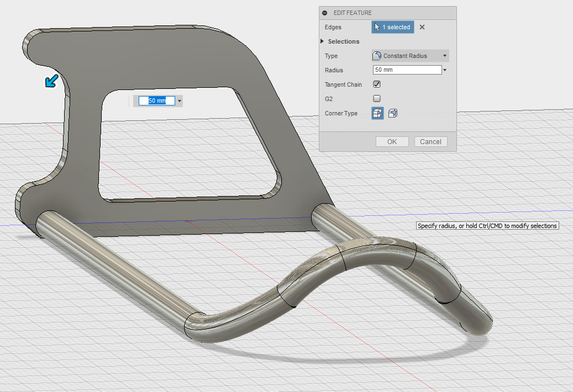Cancel the Edit Feature dialog
Screen dimensions: 573x392
(430, 142)
